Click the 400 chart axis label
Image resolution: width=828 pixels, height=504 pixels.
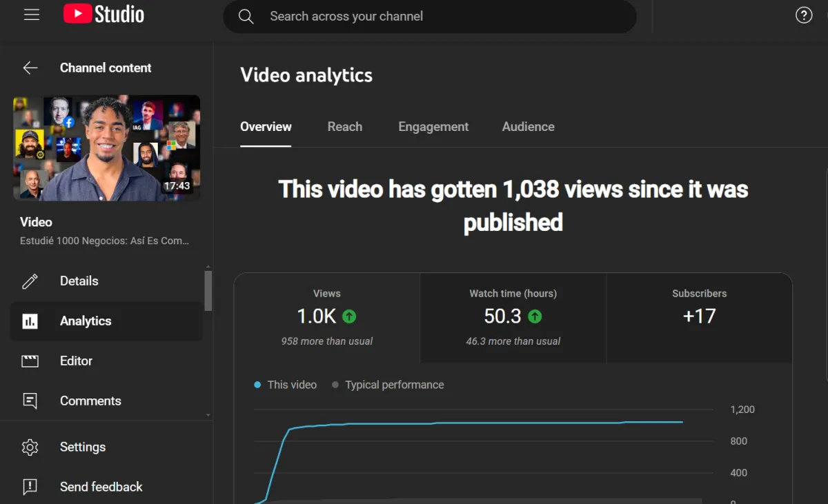[x=739, y=473]
